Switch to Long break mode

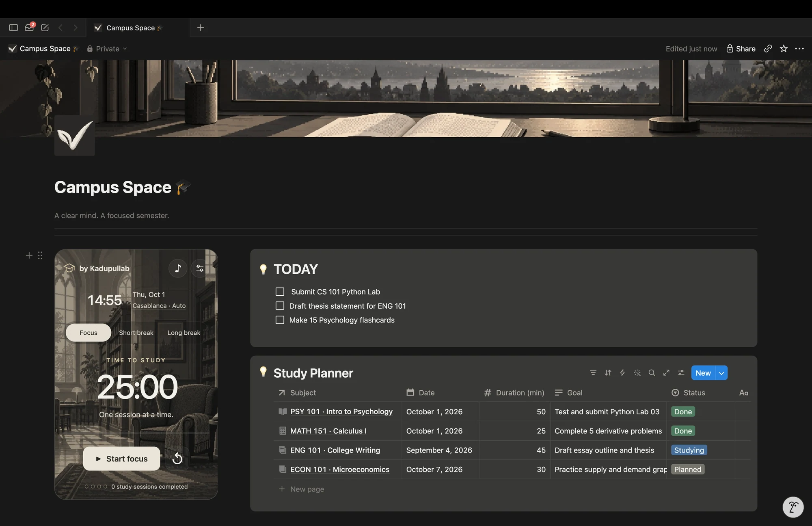[x=184, y=333]
